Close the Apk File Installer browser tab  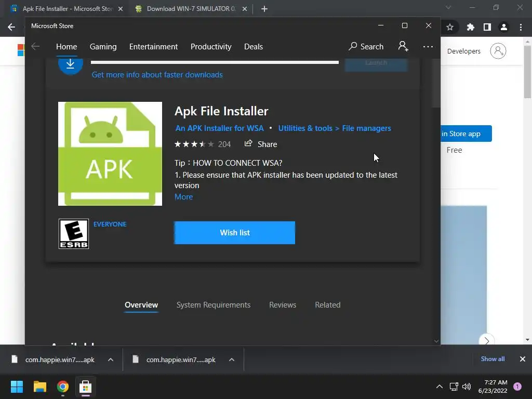pos(121,9)
